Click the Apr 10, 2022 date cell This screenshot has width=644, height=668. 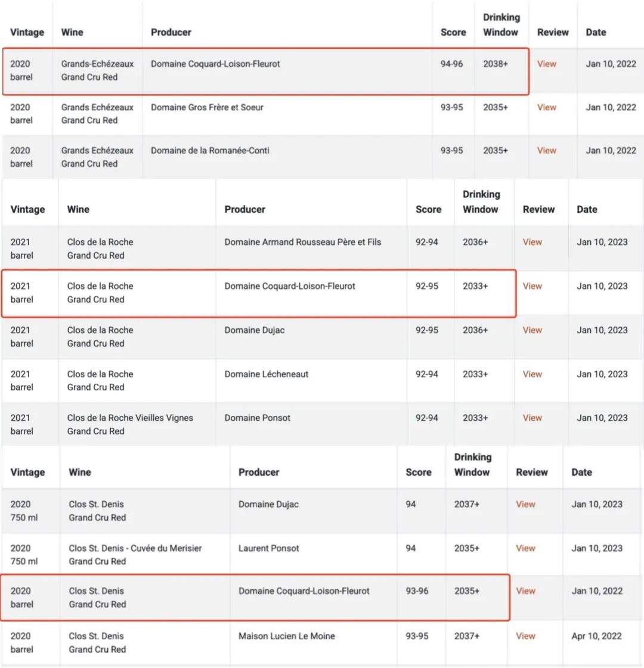596,636
